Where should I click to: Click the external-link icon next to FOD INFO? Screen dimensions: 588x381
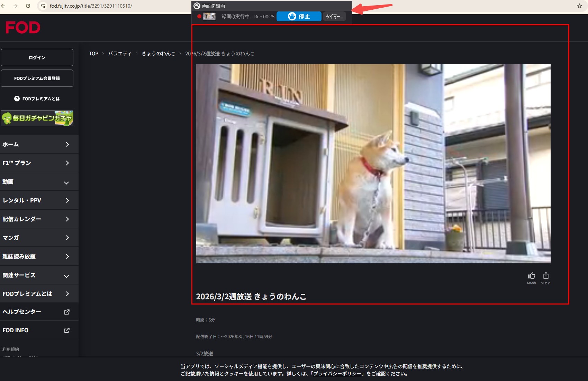67,330
